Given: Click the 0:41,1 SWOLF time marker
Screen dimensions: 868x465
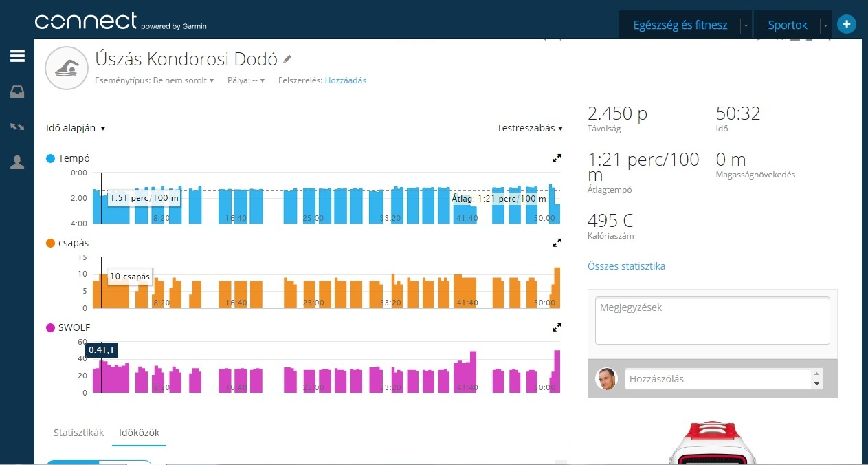Looking at the screenshot, I should 101,350.
